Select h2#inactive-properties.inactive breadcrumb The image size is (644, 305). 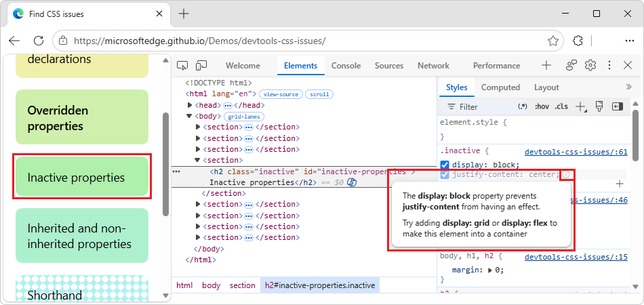click(320, 285)
